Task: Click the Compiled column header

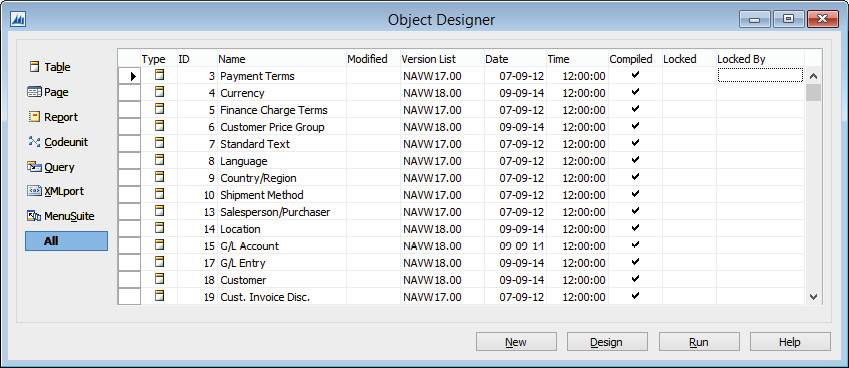Action: coord(635,59)
